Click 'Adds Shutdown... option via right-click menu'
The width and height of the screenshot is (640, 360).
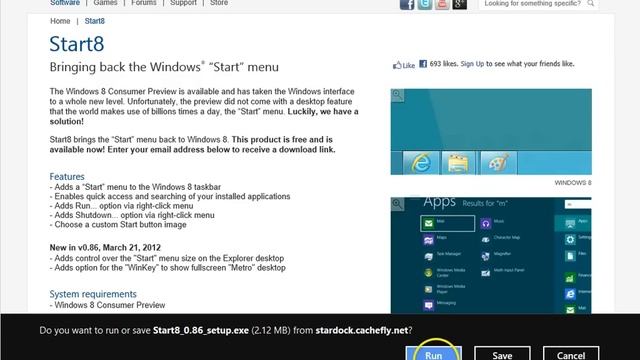[132, 215]
